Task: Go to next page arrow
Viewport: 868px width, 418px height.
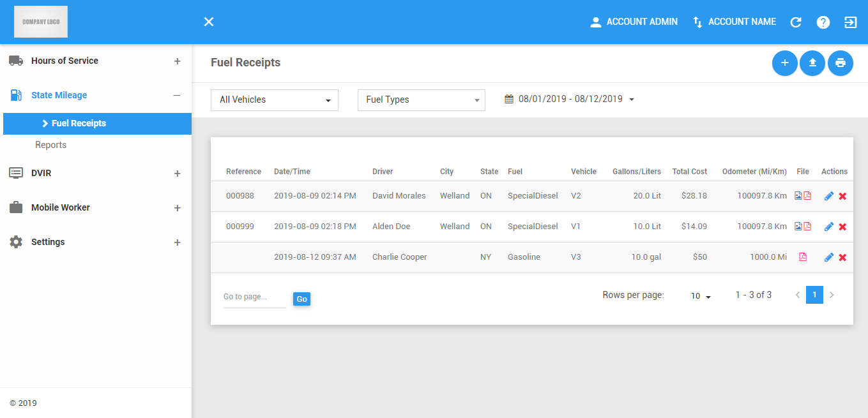Action: pos(832,295)
